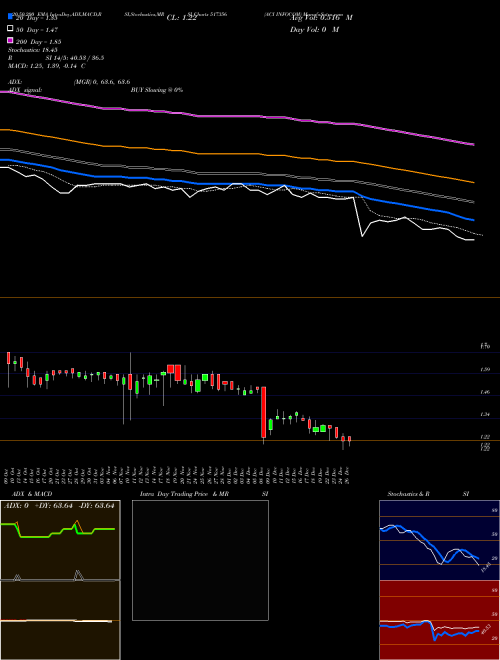This screenshot has height=660, width=500.
Task: Open the MACD lower panel chart
Action: coord(60,620)
